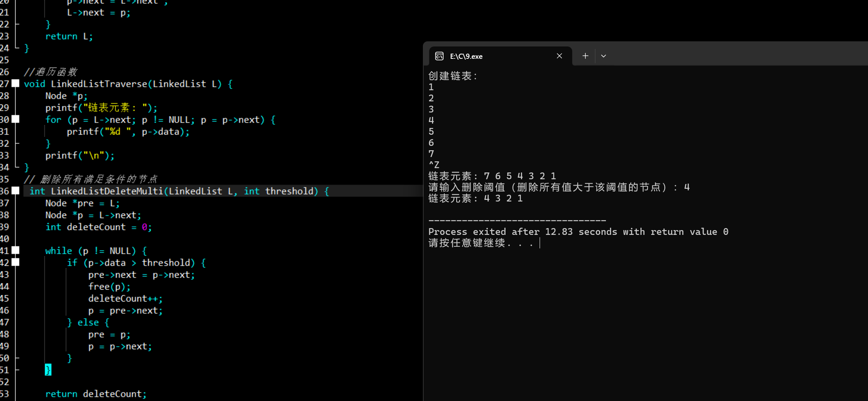Collapse the for loop fold marker in the editor

(x=15, y=119)
